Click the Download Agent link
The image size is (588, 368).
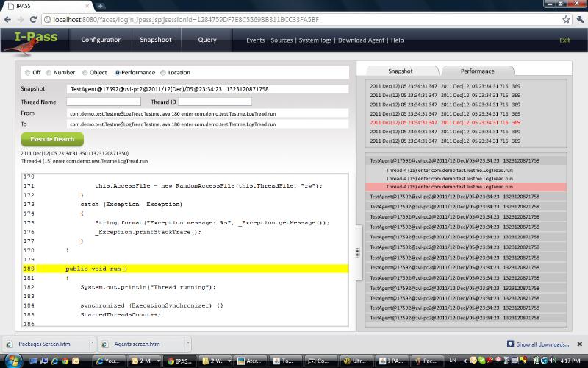(361, 40)
